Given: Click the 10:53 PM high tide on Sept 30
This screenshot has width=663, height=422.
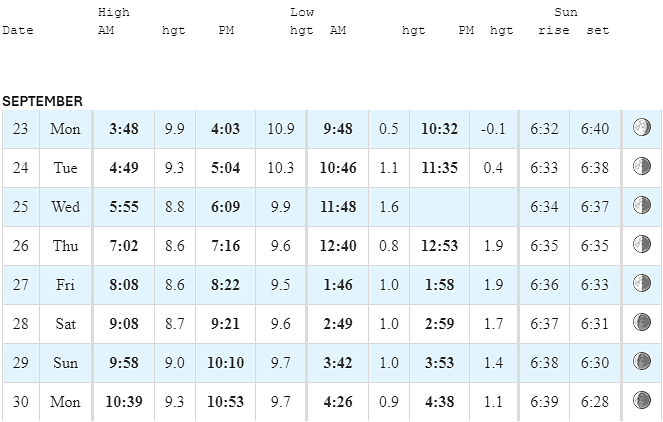Looking at the screenshot, I should coord(225,402).
